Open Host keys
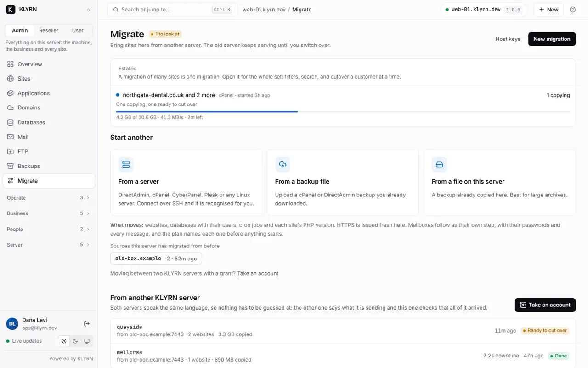This screenshot has height=368, width=588. 508,39
